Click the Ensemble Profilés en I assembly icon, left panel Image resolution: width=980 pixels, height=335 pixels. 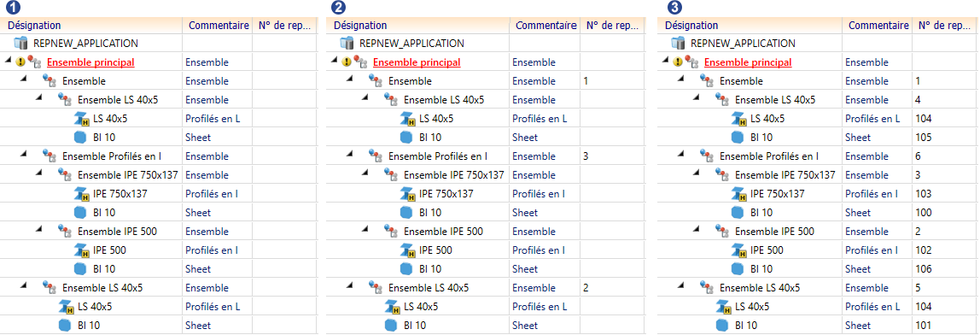[x=50, y=156]
